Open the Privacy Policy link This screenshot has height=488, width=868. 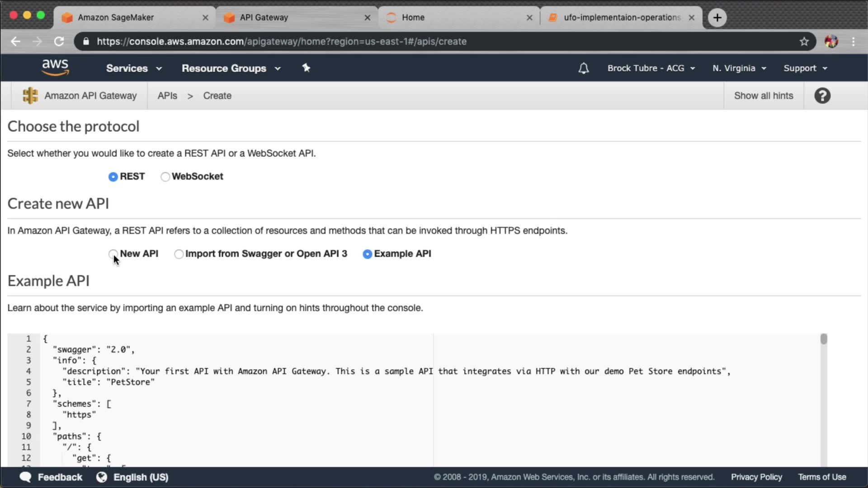(756, 477)
